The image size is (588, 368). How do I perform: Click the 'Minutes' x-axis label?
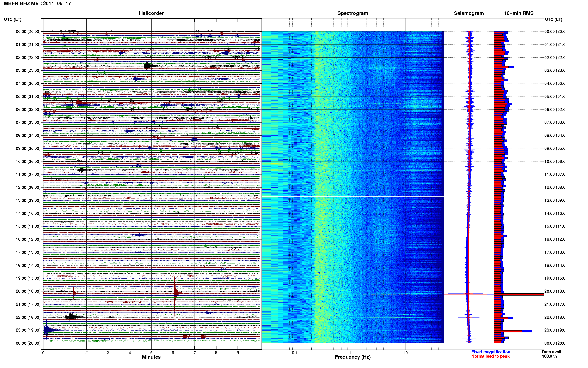pyautogui.click(x=151, y=357)
